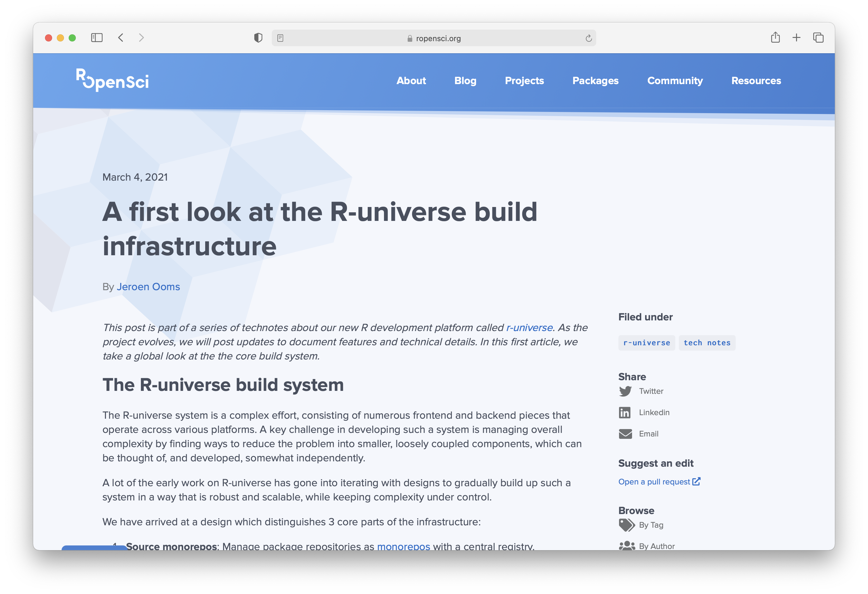Share the article via Linkedin
Image resolution: width=868 pixels, height=594 pixels.
[654, 412]
